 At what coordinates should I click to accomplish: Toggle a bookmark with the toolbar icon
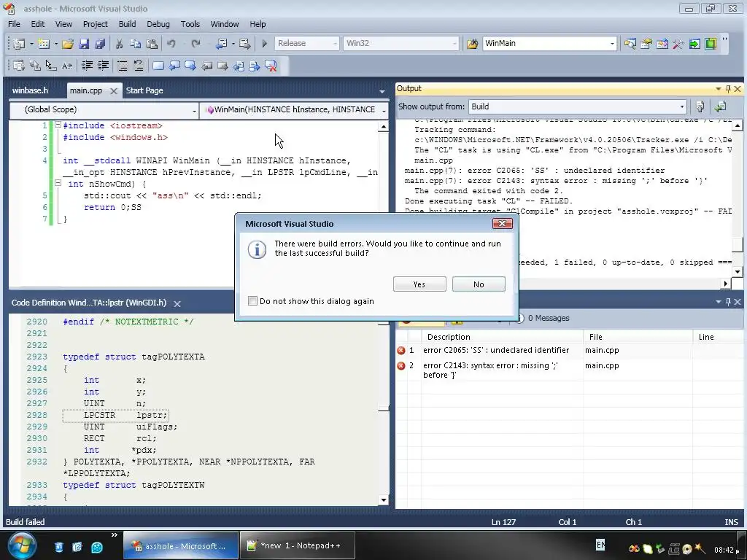pos(158,66)
